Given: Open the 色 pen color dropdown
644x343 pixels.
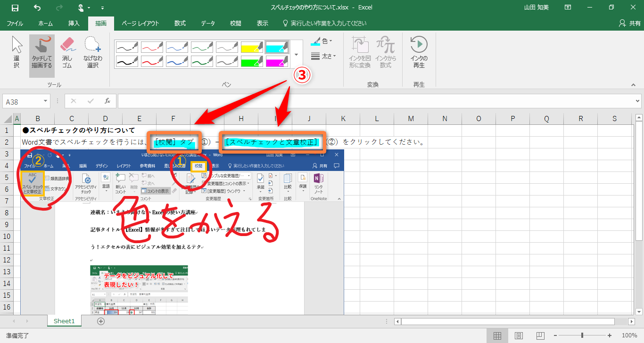Looking at the screenshot, I should [x=322, y=41].
